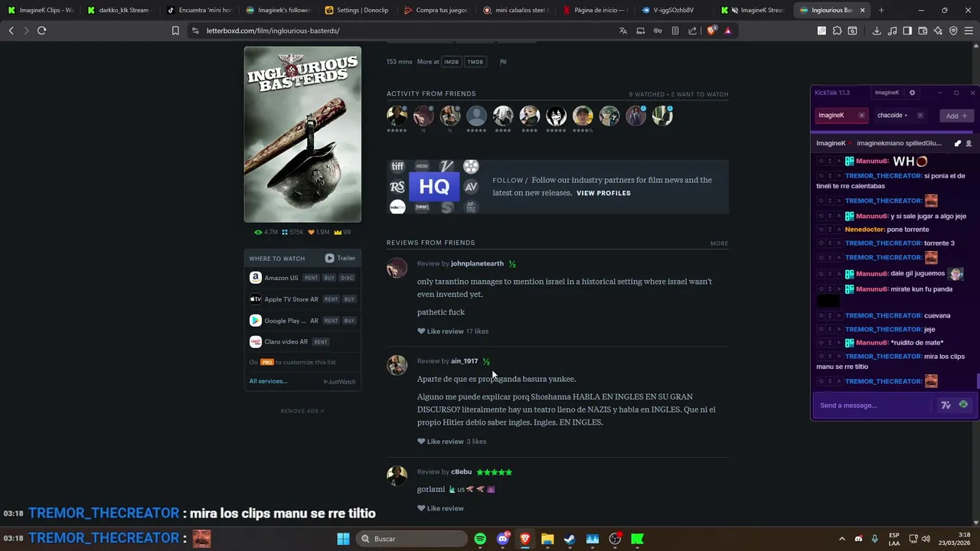The height and width of the screenshot is (551, 980).
Task: Open KickTalk settings gear icon
Action: click(x=912, y=93)
